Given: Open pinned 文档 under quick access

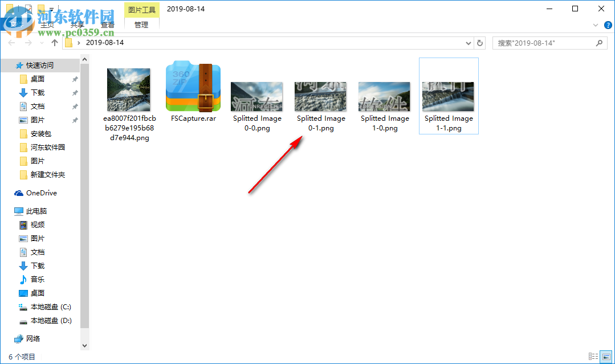Looking at the screenshot, I should coord(38,107).
